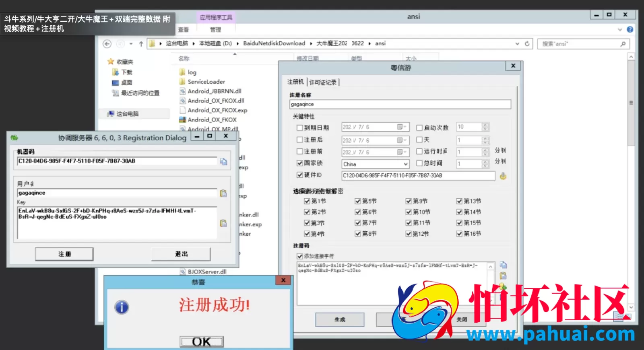Image resolution: width=644 pixels, height=350 pixels.
Task: Click registration name field gagaqince
Action: pos(400,105)
